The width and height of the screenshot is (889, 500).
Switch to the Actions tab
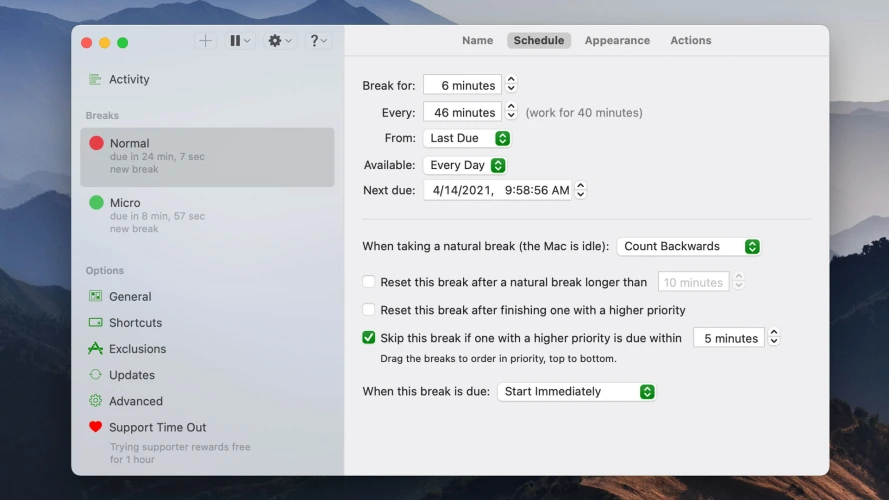point(690,41)
